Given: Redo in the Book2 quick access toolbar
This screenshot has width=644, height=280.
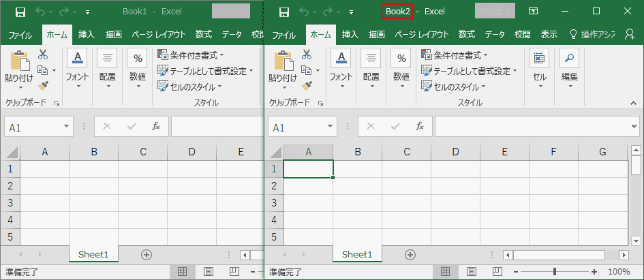Looking at the screenshot, I should (x=328, y=12).
